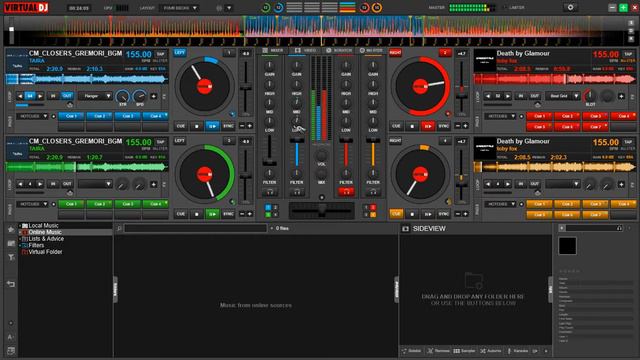The height and width of the screenshot is (360, 640).
Task: Toggle the RIGHT crossfader assign on deck 2
Action: tap(395, 53)
